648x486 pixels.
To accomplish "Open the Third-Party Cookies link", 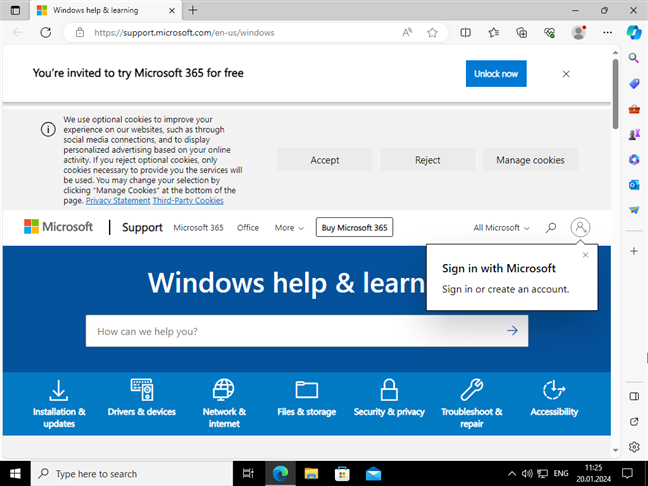I will coord(188,200).
